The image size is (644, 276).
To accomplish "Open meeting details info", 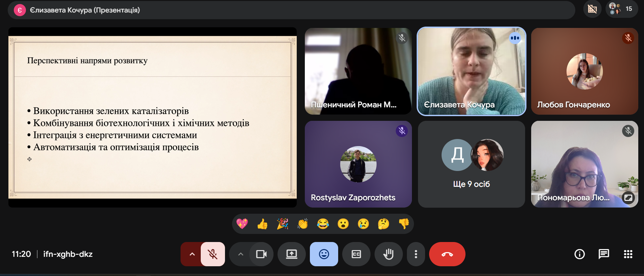I will click(x=579, y=254).
